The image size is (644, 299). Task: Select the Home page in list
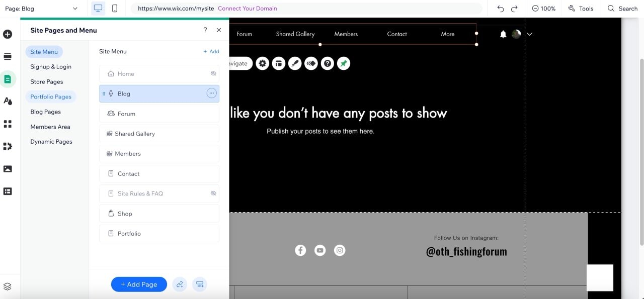(x=159, y=74)
